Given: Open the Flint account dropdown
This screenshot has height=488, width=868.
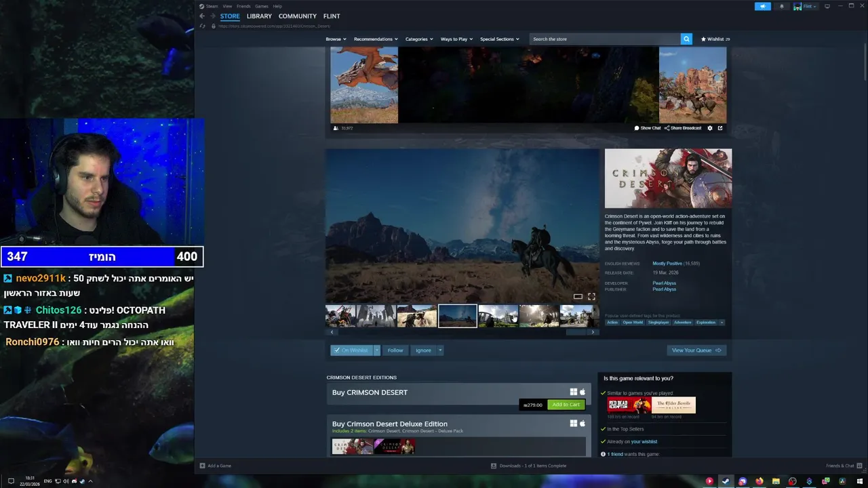Looking at the screenshot, I should (806, 6).
